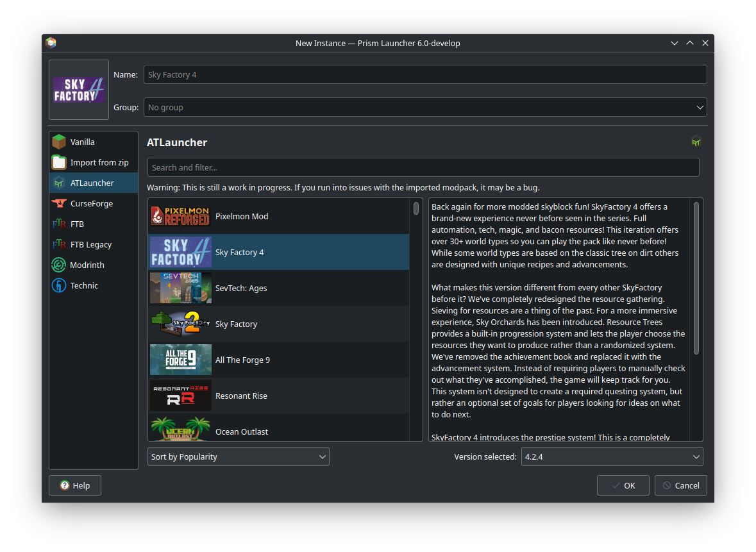Screen dimensions: 756x552
Task: Select the Sky Factory entry text
Action: [236, 324]
